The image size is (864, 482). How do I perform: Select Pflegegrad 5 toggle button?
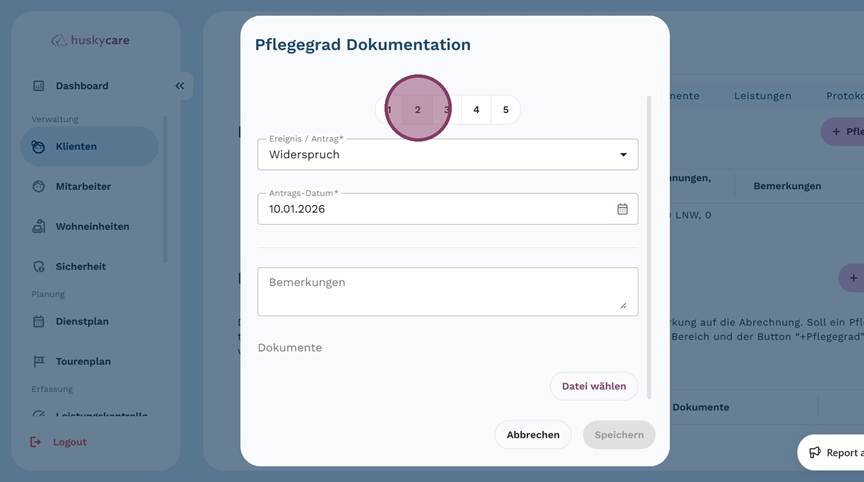coord(505,110)
